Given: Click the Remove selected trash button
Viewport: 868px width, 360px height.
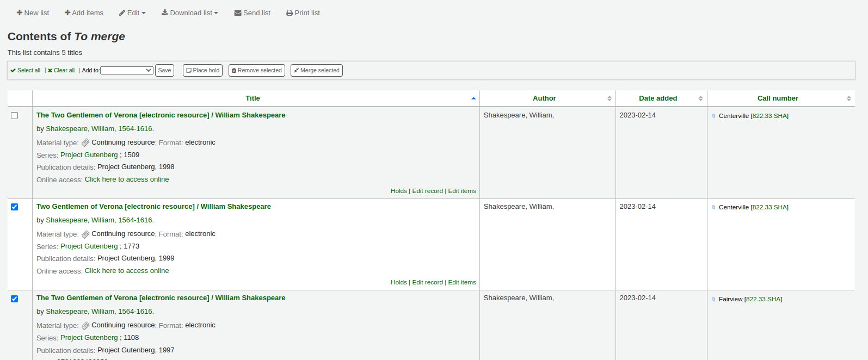Looking at the screenshot, I should (256, 71).
